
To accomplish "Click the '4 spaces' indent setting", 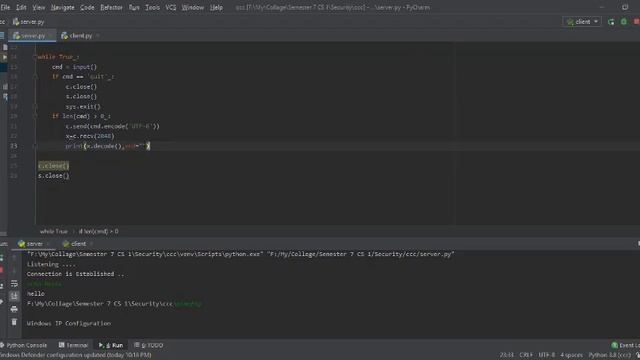I will coord(571,355).
